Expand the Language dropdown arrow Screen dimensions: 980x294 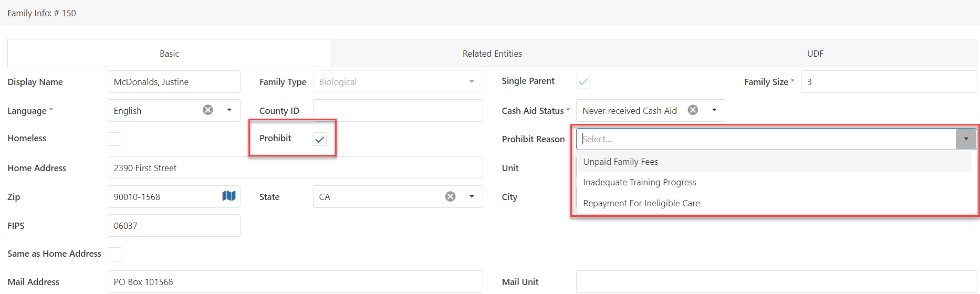tap(229, 110)
